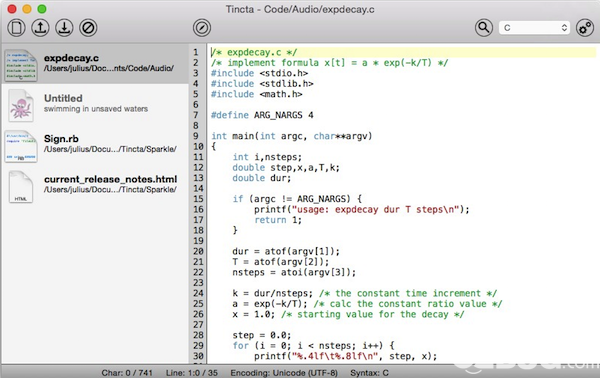Click 'double dur;' line
The width and height of the screenshot is (600, 378).
(262, 178)
